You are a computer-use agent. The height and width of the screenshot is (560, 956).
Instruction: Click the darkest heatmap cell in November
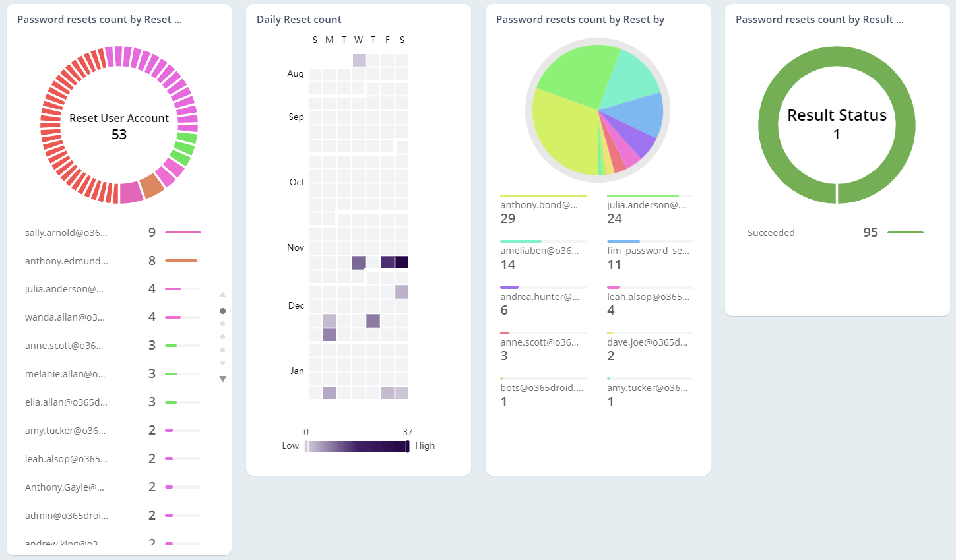(401, 263)
